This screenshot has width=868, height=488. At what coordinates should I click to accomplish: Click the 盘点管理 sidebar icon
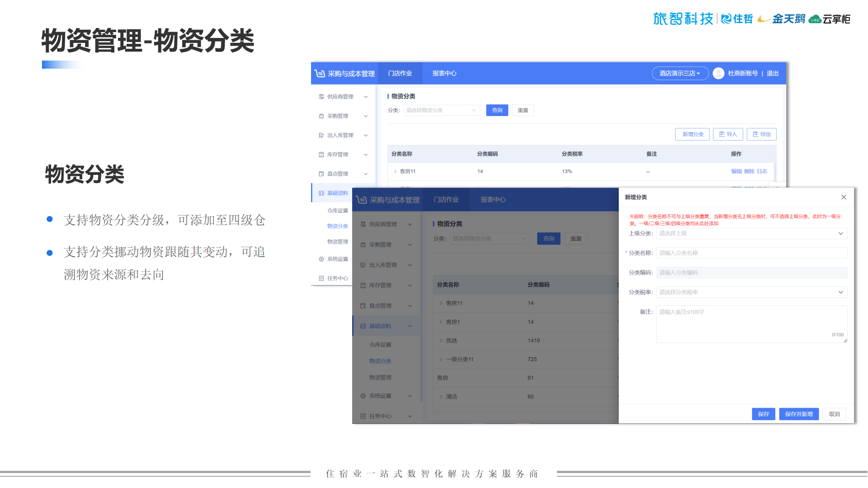[x=321, y=174]
